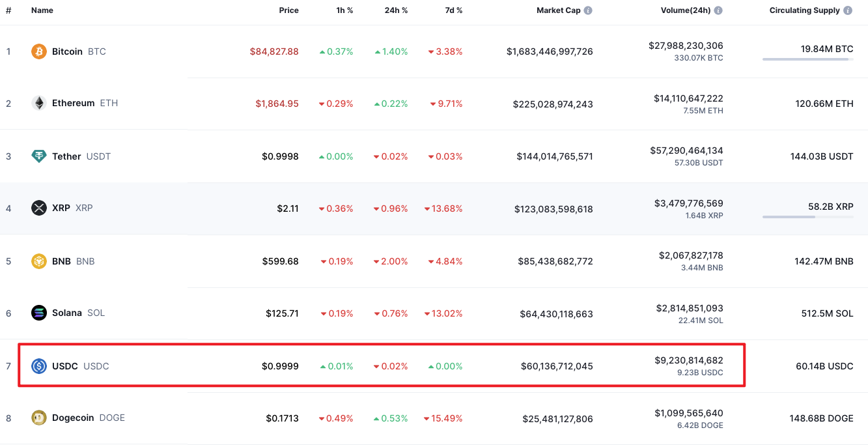Click the Ethereum diamond logo icon

[39, 103]
